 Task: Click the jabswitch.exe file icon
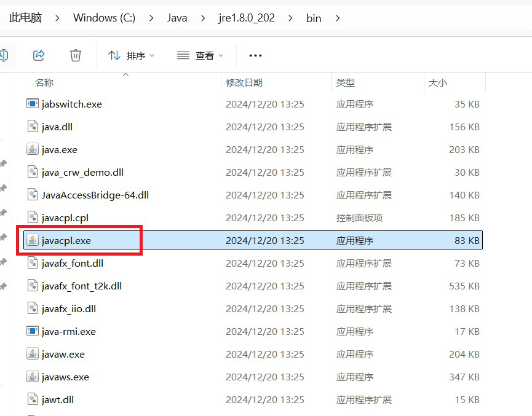(x=32, y=103)
